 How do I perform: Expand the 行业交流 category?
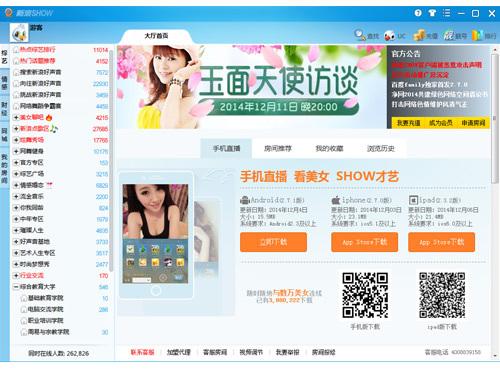(16, 276)
